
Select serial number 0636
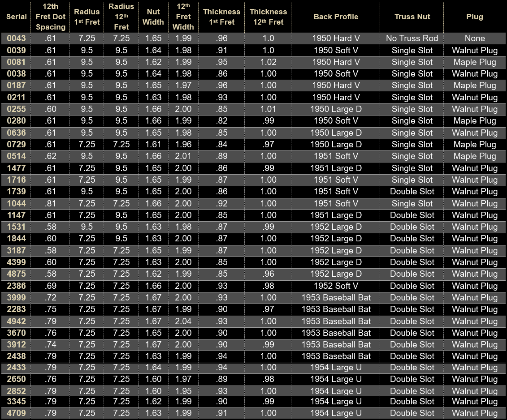17,133
